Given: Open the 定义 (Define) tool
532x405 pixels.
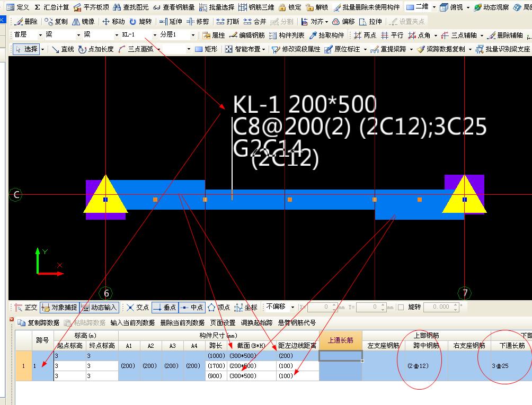Looking at the screenshot, I should tap(18, 7).
